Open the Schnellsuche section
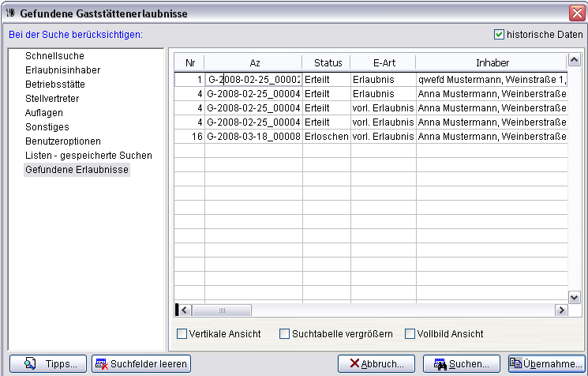The height and width of the screenshot is (376, 588). click(x=54, y=56)
